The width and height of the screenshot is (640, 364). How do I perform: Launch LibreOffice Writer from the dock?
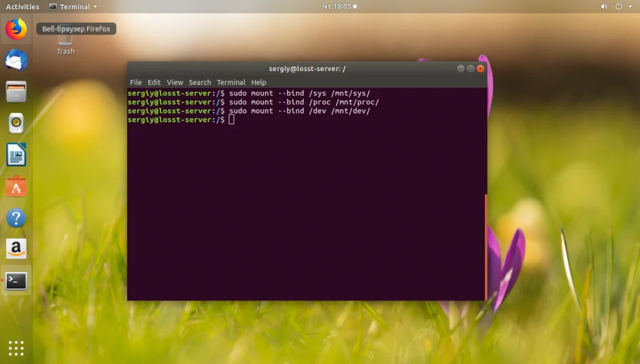[16, 154]
